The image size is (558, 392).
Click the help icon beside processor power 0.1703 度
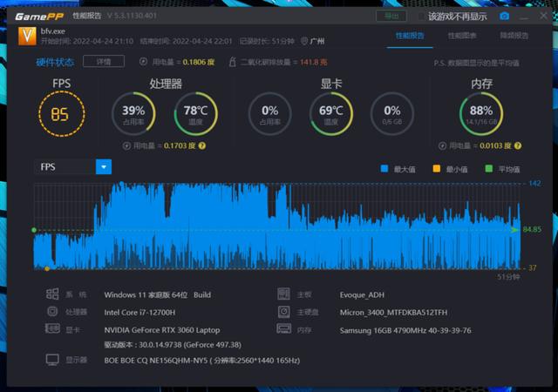[202, 145]
